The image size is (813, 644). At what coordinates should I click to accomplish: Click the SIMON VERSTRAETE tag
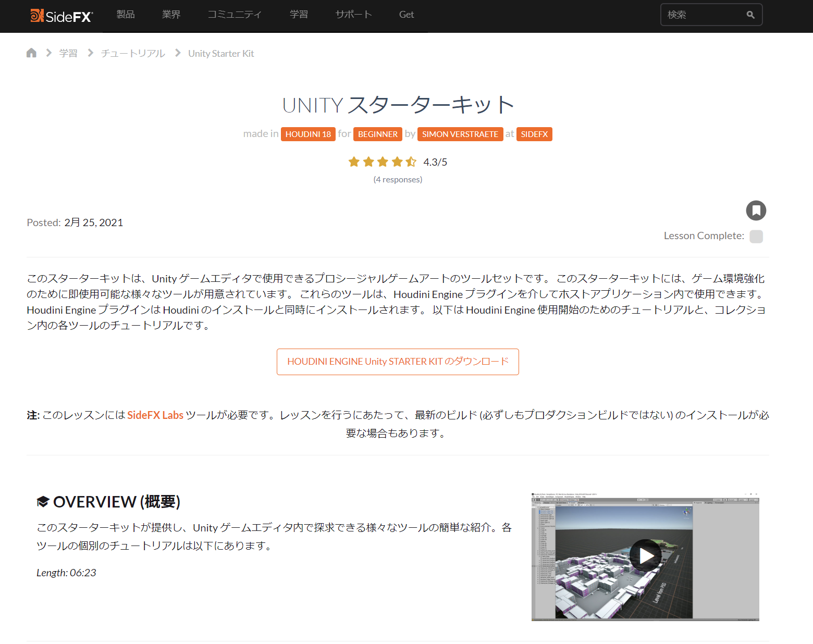coord(460,134)
